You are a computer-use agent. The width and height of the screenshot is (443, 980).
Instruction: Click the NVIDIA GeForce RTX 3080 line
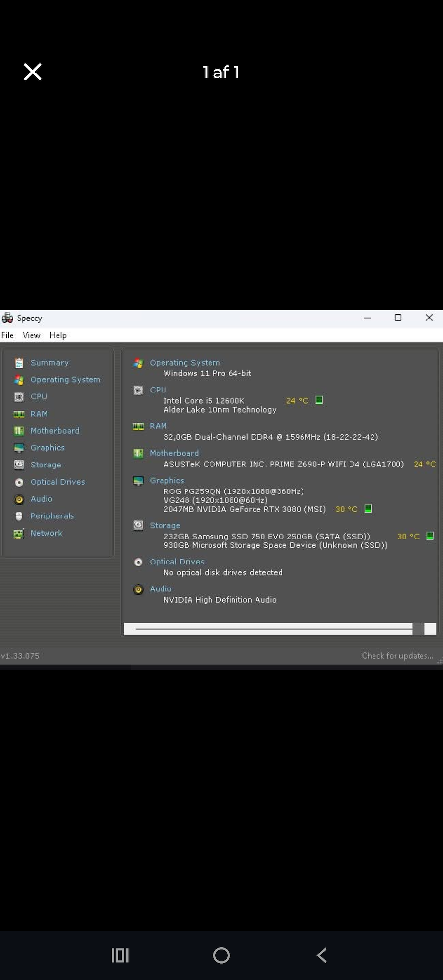click(x=245, y=509)
